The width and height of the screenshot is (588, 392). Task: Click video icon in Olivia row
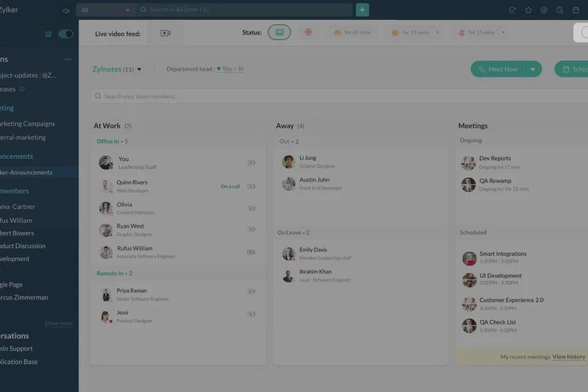coord(251,208)
